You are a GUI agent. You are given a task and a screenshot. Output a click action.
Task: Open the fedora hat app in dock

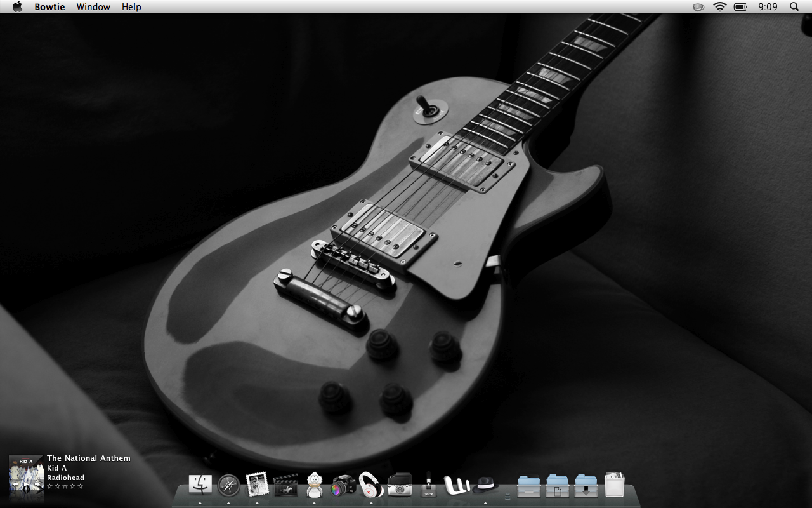point(485,485)
